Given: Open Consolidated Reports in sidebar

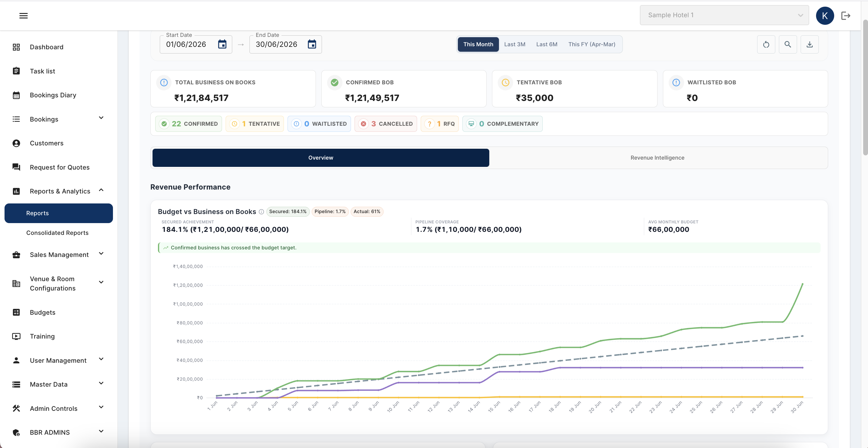Looking at the screenshot, I should point(57,233).
